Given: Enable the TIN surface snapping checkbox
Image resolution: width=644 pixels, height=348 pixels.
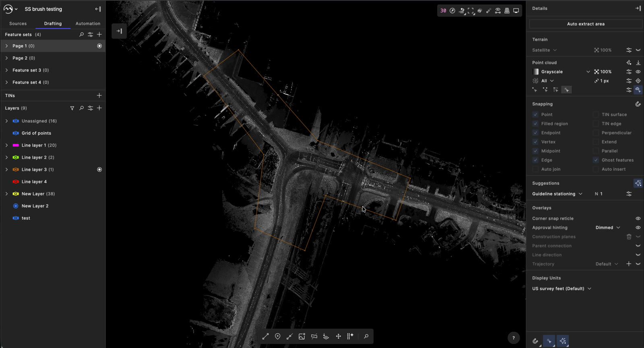Looking at the screenshot, I should pos(596,114).
